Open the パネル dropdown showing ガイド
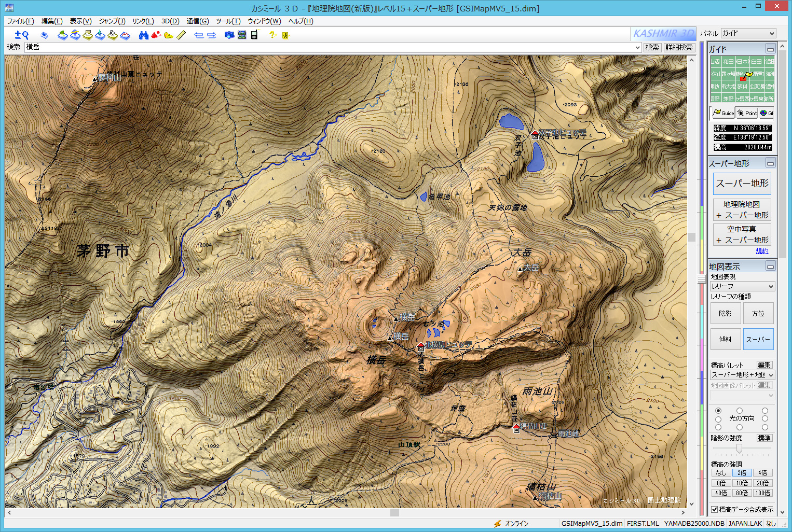792x532 pixels. tap(748, 33)
